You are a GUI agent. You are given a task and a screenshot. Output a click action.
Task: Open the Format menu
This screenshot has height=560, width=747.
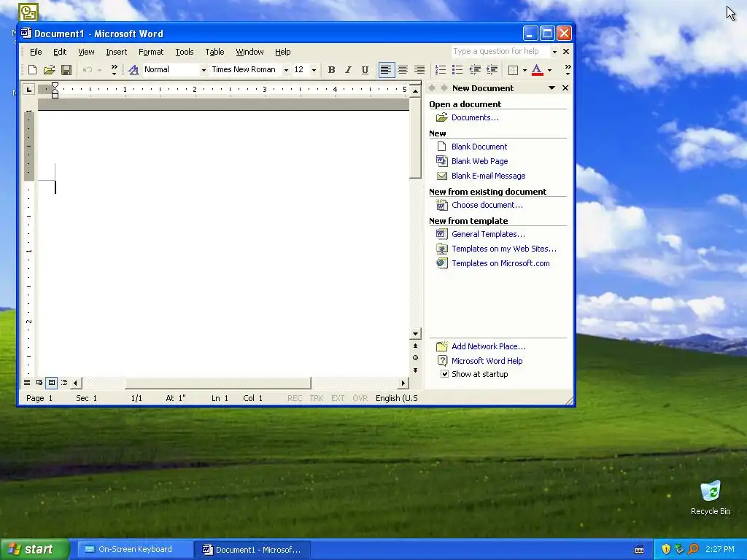151,52
